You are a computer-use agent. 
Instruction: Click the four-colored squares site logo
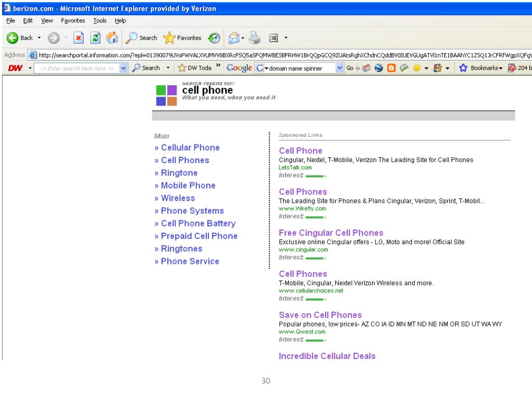166,96
